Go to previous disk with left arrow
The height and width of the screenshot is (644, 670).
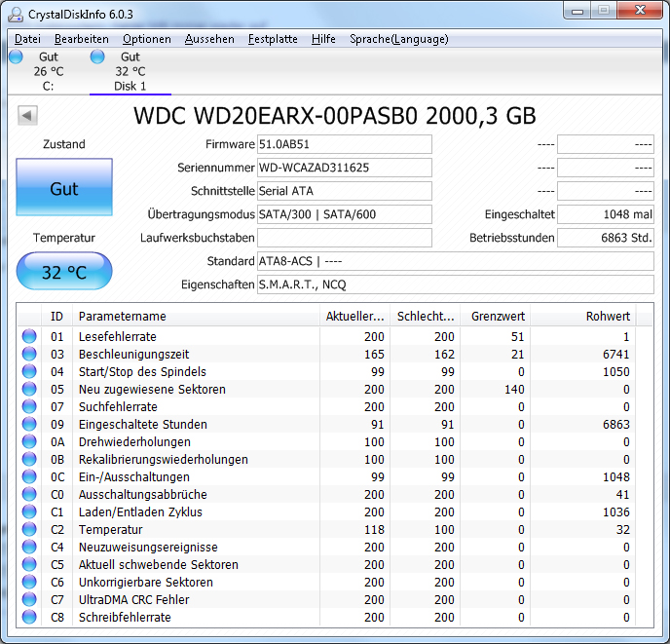tap(27, 115)
